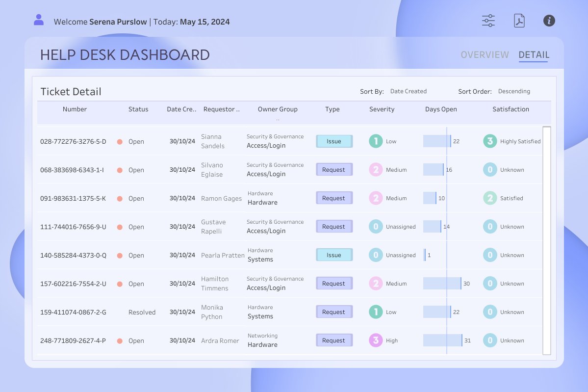This screenshot has width=588, height=392.
Task: Click satisfaction 0 icon in Silvano Eglaise row
Action: tap(490, 170)
